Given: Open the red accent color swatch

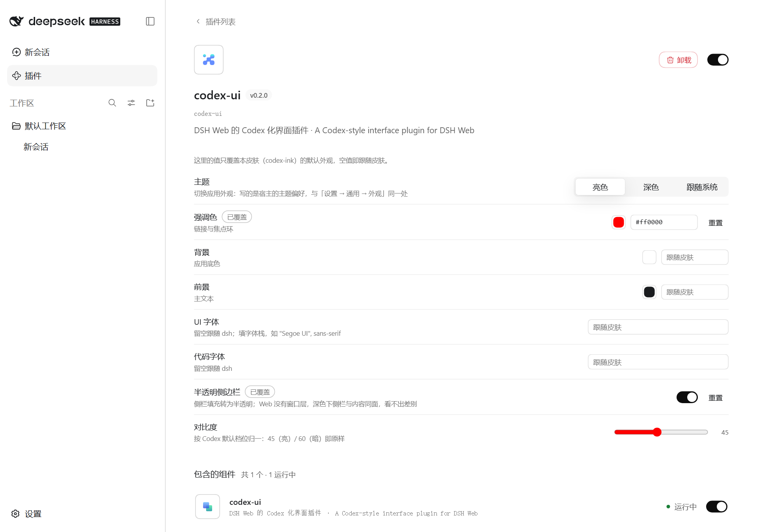Looking at the screenshot, I should pos(619,222).
